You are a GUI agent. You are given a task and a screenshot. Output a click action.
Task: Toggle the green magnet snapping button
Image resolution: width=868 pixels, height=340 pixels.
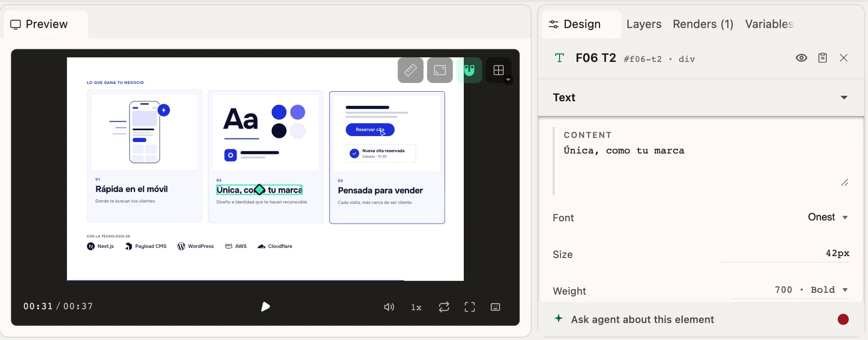pyautogui.click(x=469, y=70)
